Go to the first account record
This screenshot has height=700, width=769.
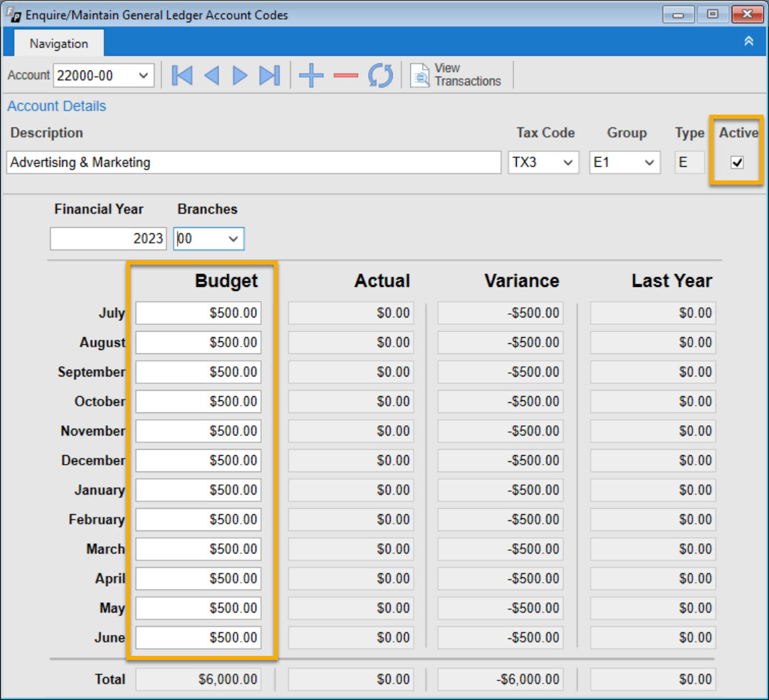(182, 75)
